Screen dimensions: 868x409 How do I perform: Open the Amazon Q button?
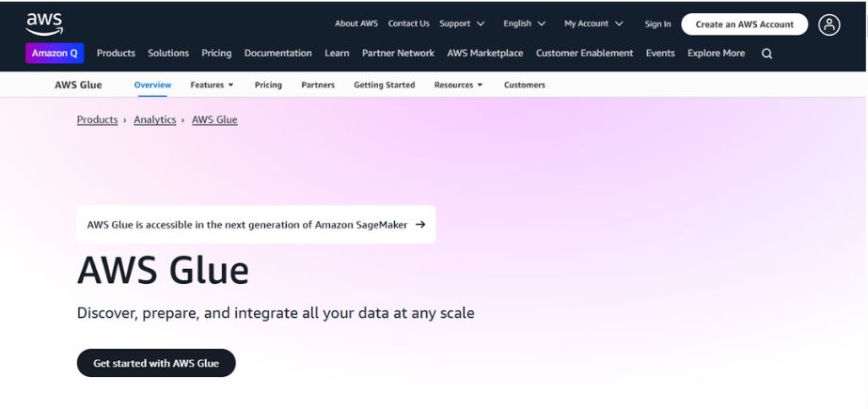coord(55,54)
